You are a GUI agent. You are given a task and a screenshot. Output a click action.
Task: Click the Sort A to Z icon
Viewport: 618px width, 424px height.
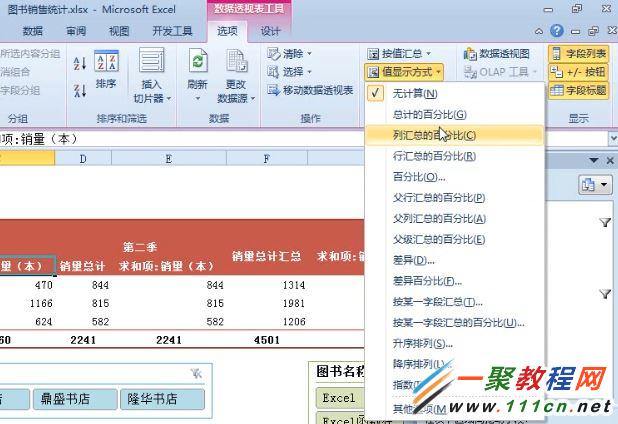coord(80,63)
